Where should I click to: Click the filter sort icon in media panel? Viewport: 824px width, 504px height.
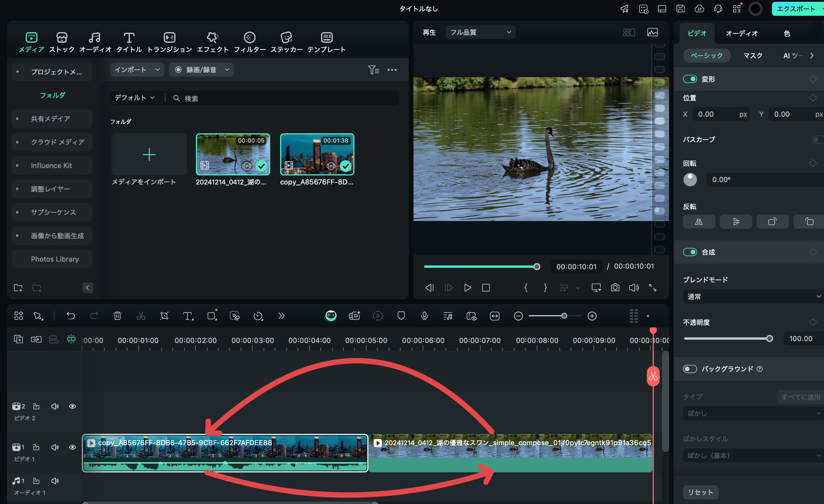[373, 70]
